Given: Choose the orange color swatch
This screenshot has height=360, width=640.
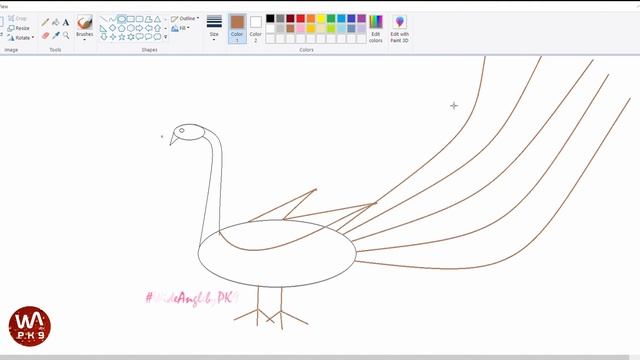Looking at the screenshot, I should pos(311,18).
